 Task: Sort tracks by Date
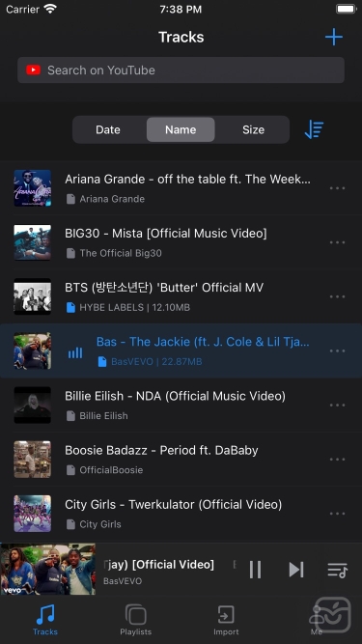click(108, 129)
